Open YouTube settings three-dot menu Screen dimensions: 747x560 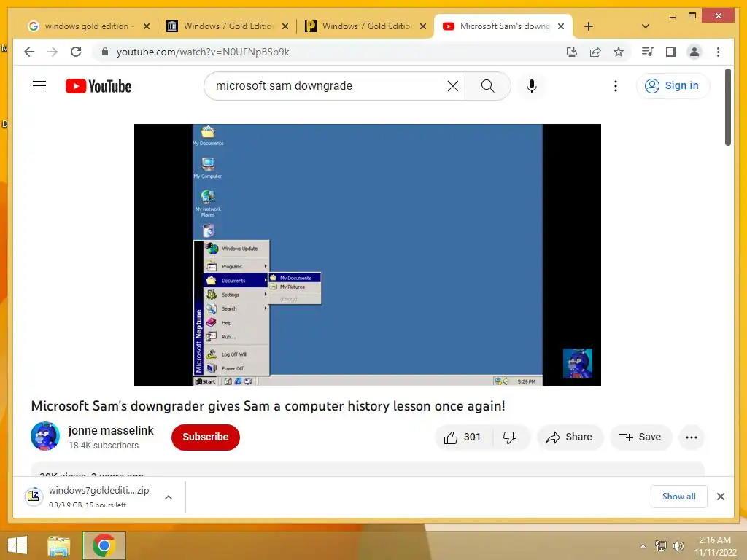tap(616, 86)
